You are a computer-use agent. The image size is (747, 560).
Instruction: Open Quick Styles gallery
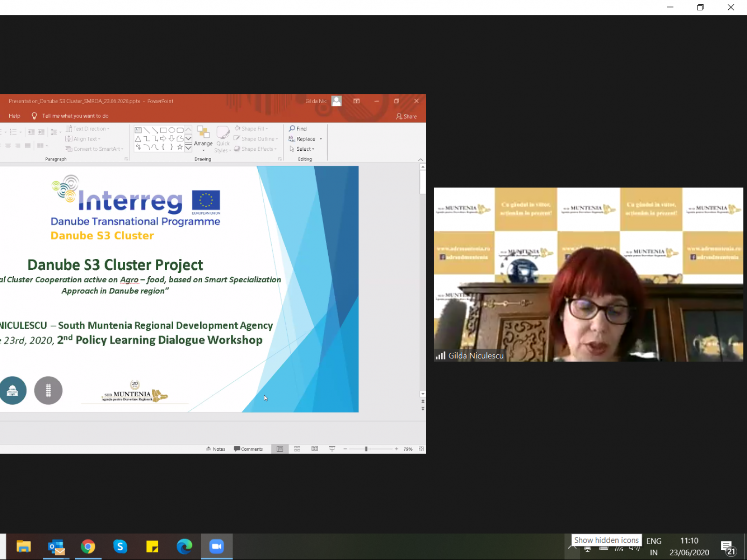point(223,139)
